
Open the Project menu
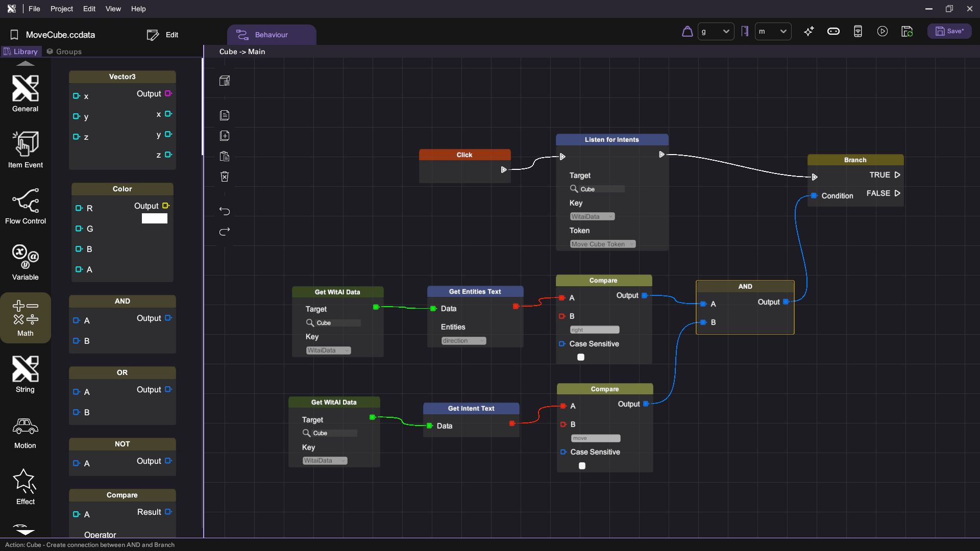61,9
